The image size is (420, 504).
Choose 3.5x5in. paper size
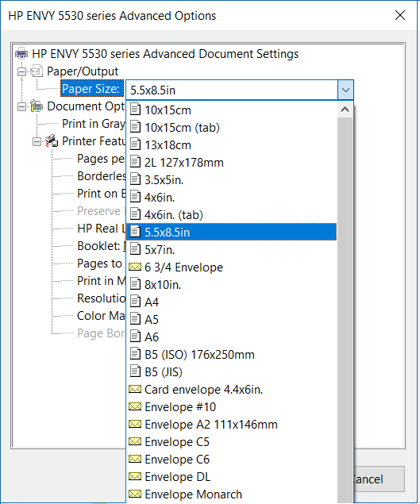[x=232, y=179]
